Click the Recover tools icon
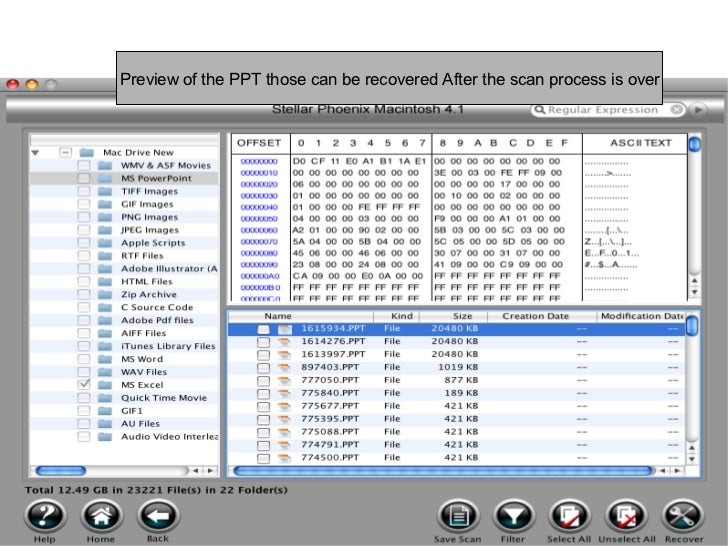The height and width of the screenshot is (546, 728). click(x=684, y=517)
